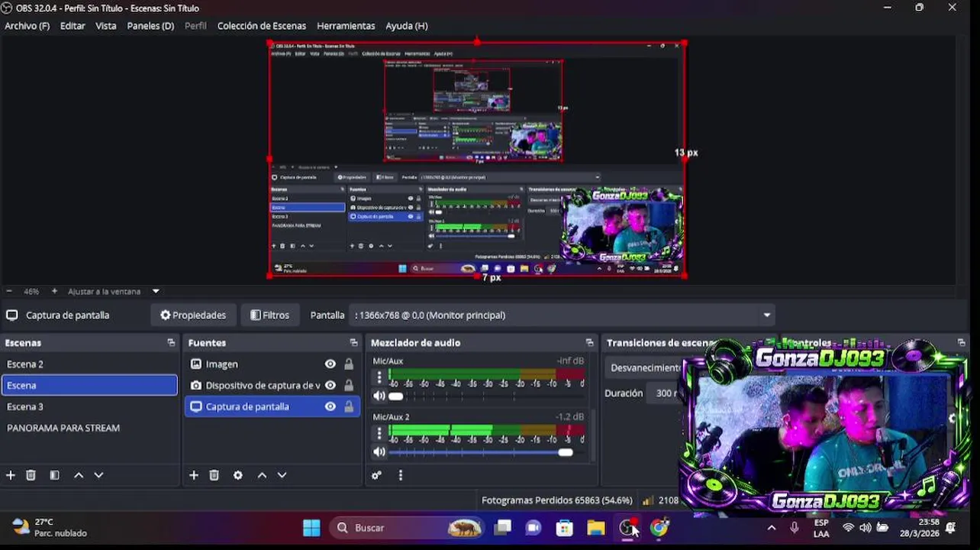Screen dimensions: 980x550
Task: Zoom out the preview with minus icon
Action: pos(9,291)
